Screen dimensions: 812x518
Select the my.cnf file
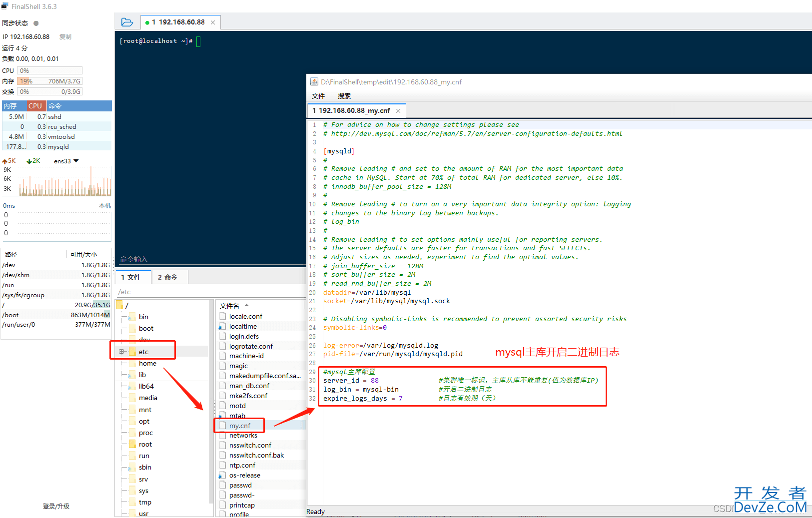[240, 426]
